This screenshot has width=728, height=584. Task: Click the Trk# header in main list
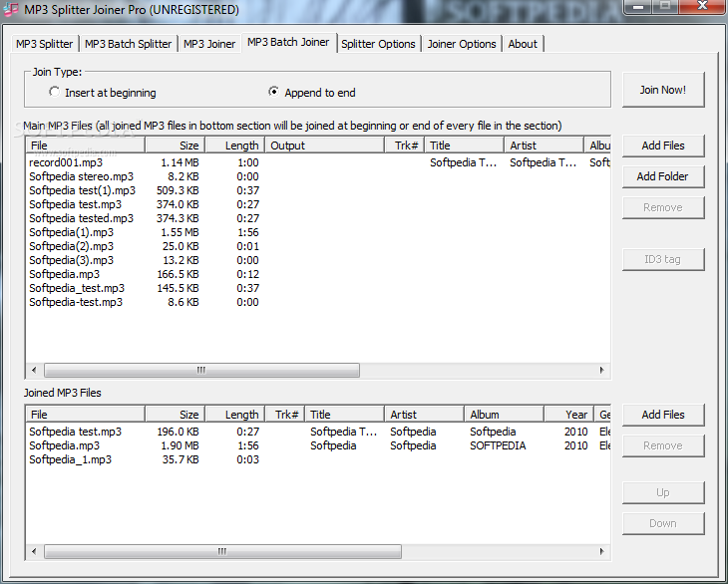[405, 146]
